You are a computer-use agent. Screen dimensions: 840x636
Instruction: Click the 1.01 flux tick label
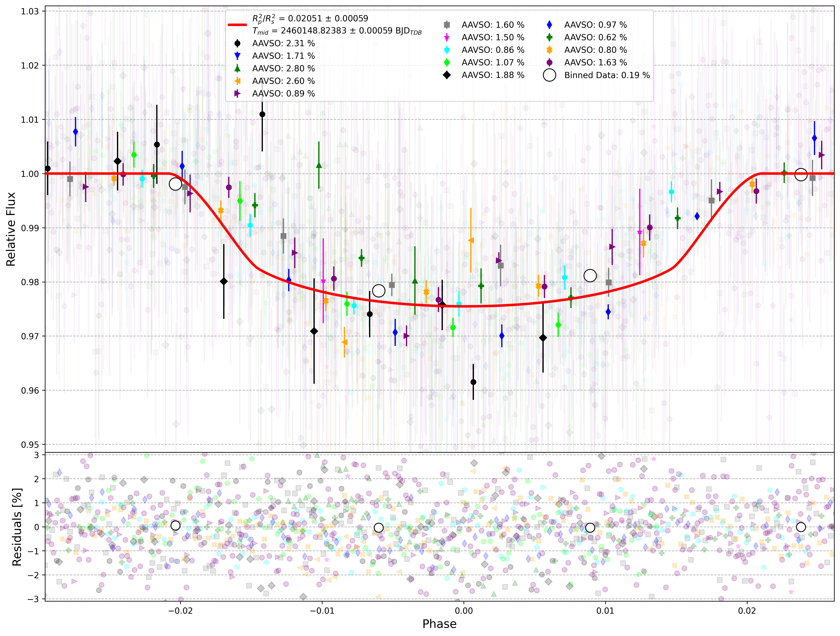tap(30, 120)
